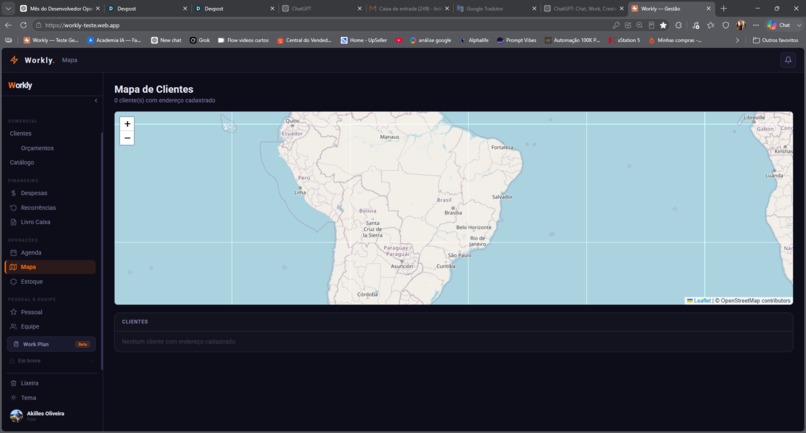Click the Mapa de Clientes heading
Image resolution: width=806 pixels, height=433 pixels.
point(154,89)
